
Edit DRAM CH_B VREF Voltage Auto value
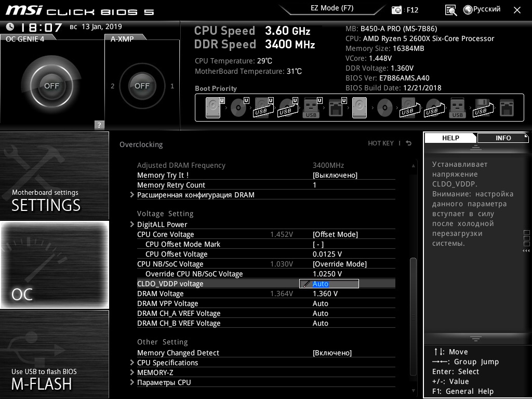pyautogui.click(x=320, y=323)
